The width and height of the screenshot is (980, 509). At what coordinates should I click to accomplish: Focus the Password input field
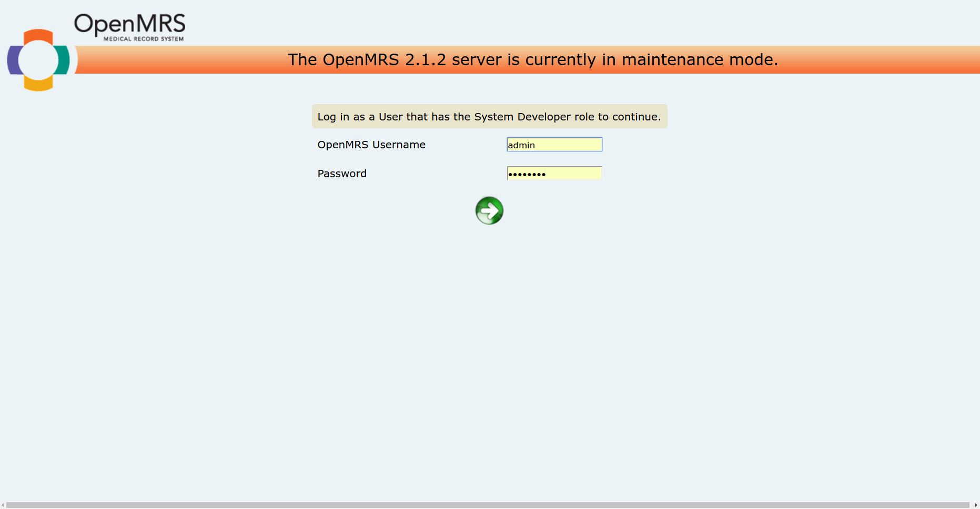554,174
